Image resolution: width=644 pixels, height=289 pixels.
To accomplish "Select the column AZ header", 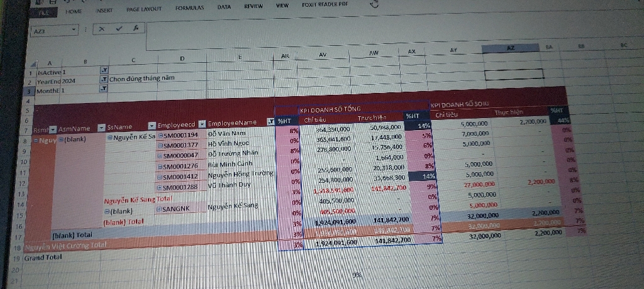I will click(511, 48).
